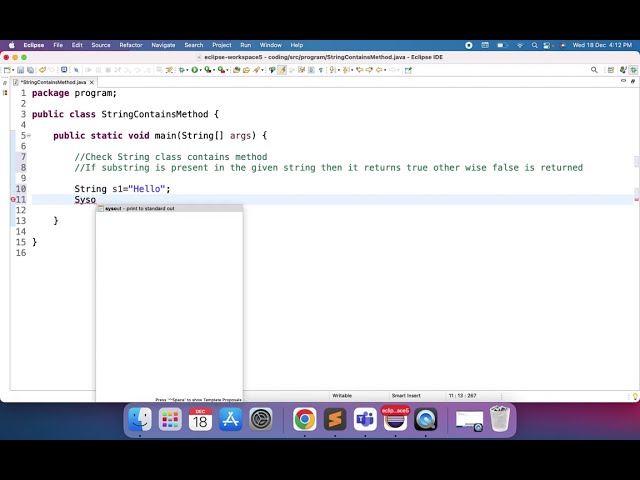Screen dimensions: 640x480
Task: Click the String s1="Hello" line of code
Action: tap(122, 189)
